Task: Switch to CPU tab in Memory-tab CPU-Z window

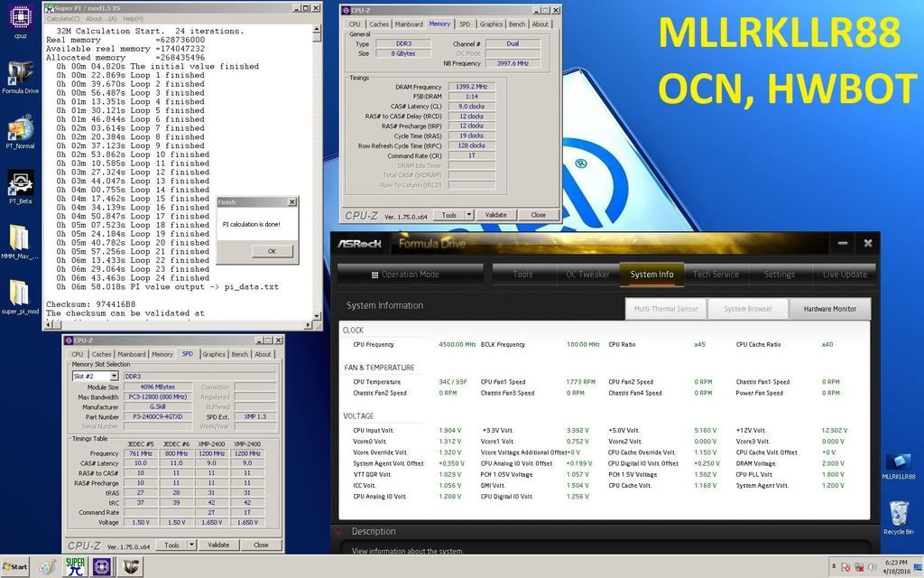Action: (355, 24)
